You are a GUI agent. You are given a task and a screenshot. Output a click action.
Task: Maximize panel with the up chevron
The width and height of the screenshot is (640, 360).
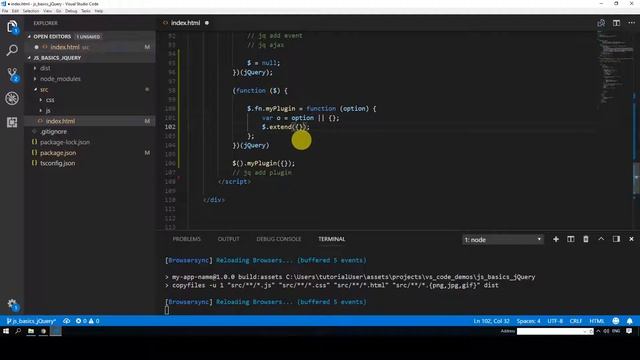click(601, 239)
